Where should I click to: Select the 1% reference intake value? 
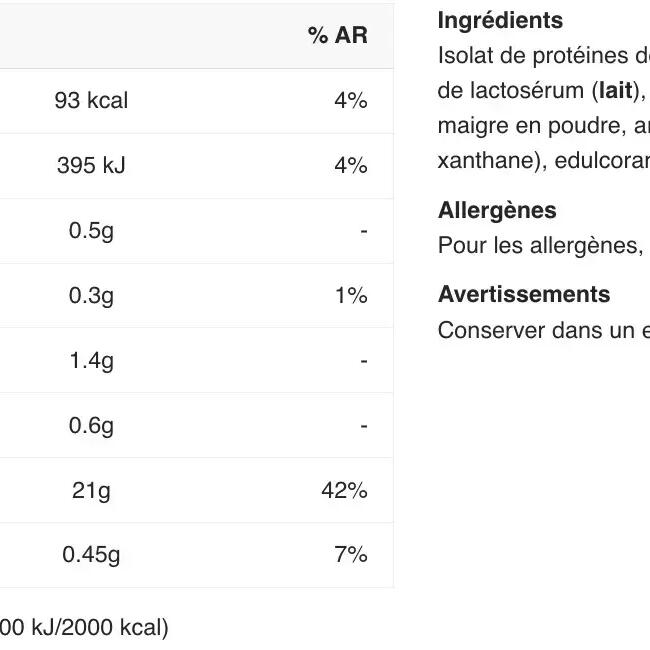(352, 296)
